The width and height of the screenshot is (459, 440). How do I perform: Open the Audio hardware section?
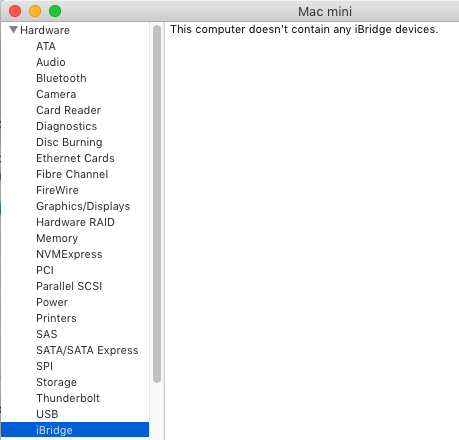point(51,62)
